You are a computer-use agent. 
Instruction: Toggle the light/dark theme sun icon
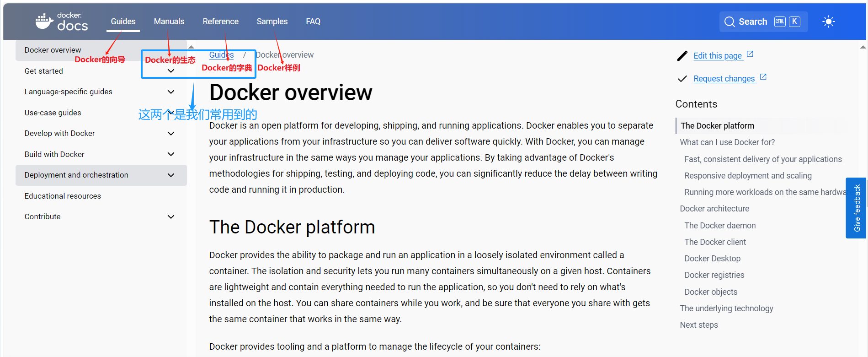pos(828,22)
